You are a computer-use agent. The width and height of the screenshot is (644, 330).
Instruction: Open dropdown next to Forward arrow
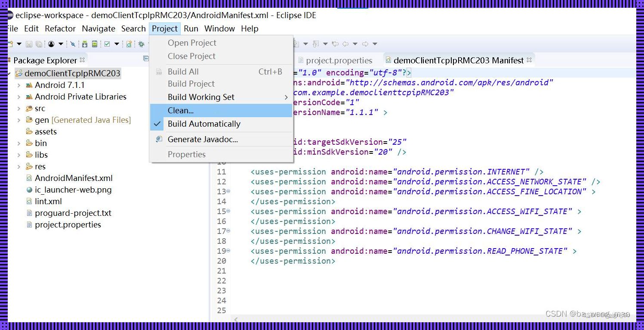tap(375, 44)
